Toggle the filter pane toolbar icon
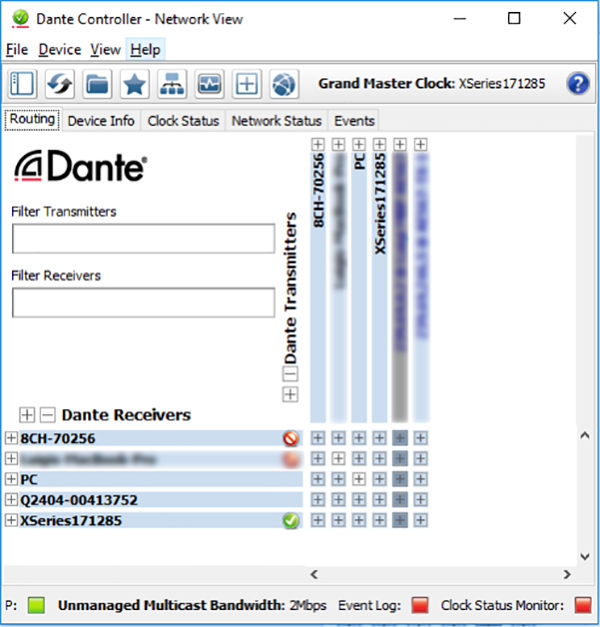 tap(22, 84)
